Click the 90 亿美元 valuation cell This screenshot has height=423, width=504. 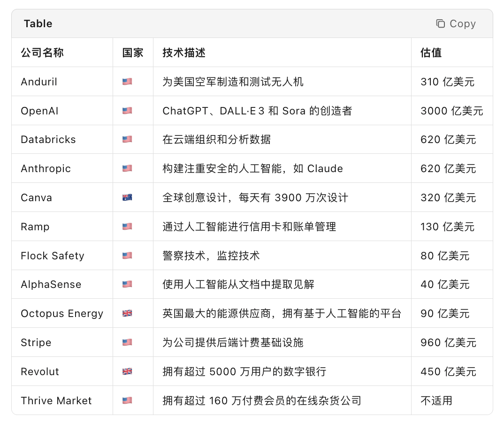[x=452, y=313]
